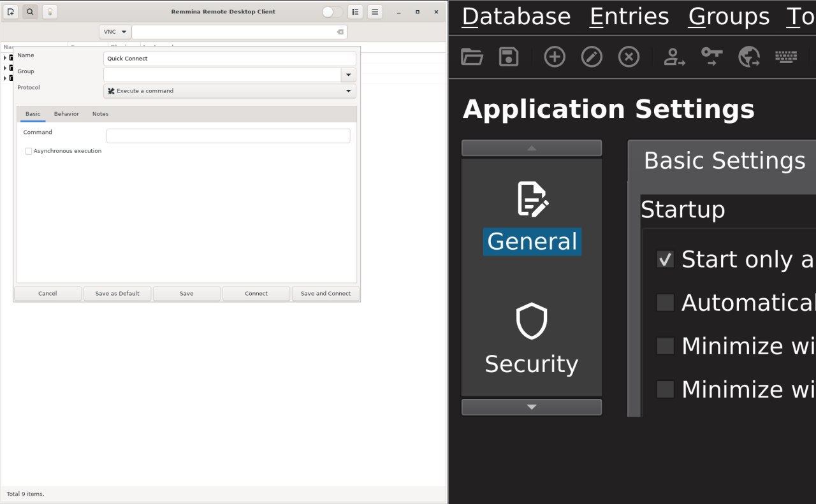Click the Connect button

pyautogui.click(x=256, y=294)
